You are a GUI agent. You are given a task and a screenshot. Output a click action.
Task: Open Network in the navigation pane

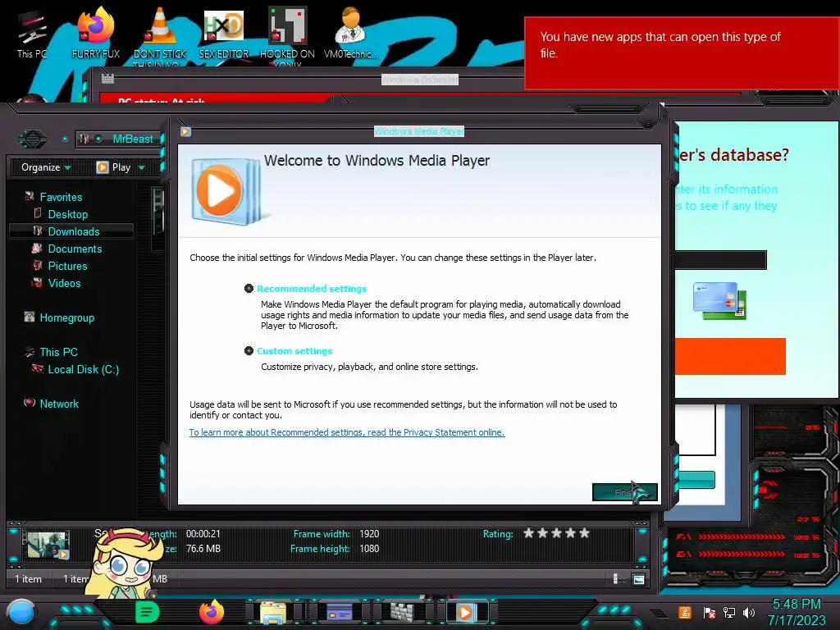(x=59, y=404)
